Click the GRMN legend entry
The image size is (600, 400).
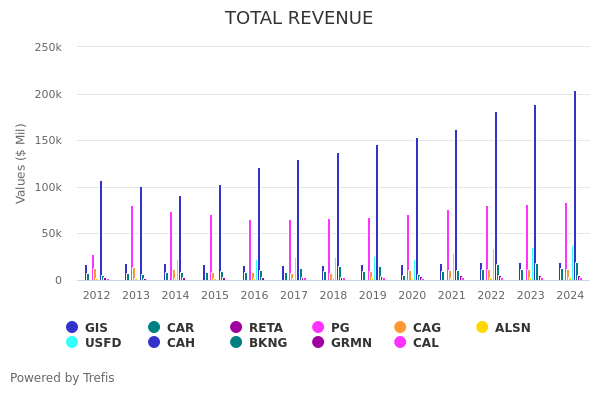point(350,343)
